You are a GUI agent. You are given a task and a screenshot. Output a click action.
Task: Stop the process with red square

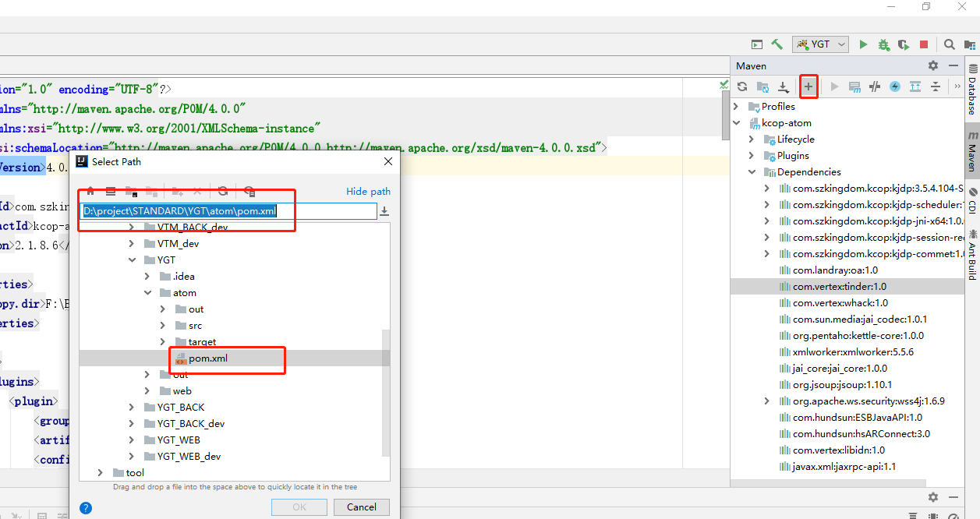[x=924, y=44]
